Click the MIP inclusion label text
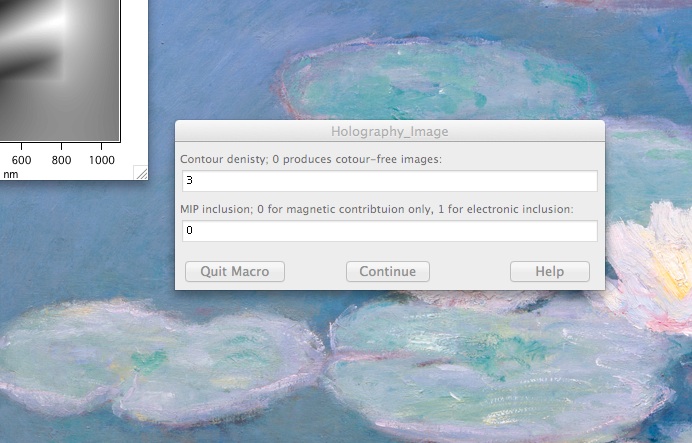 coord(376,209)
